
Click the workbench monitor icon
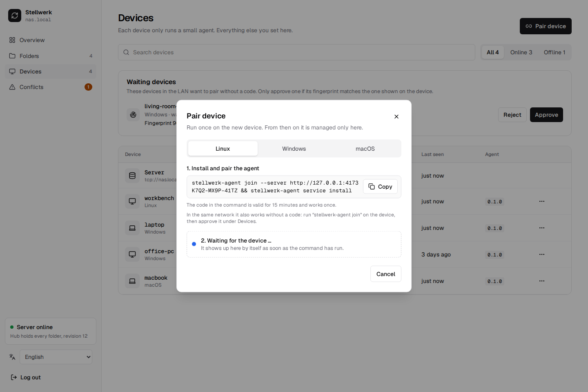pos(132,201)
